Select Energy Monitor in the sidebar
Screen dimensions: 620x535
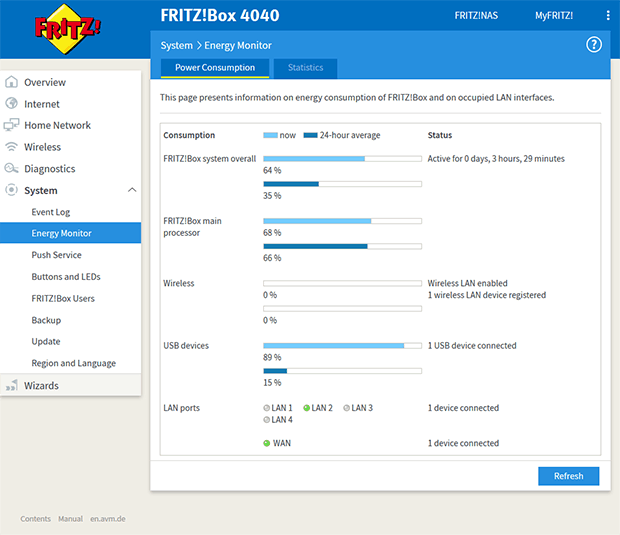70,233
